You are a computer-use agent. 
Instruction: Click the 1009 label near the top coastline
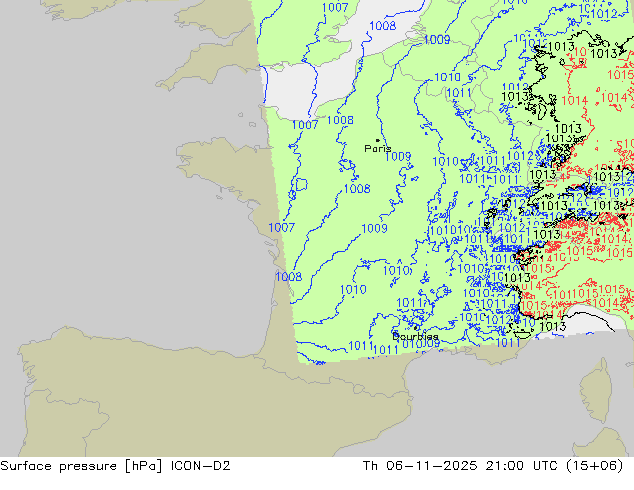tap(437, 40)
